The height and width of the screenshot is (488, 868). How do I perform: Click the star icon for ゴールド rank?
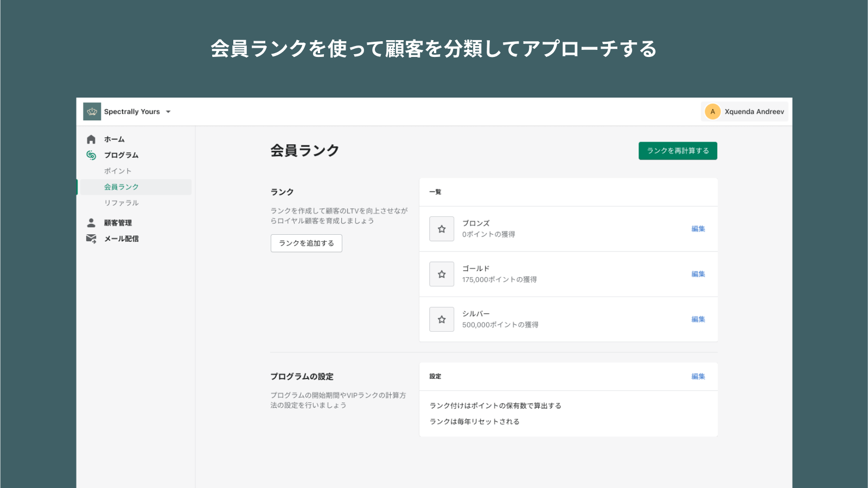coord(442,274)
